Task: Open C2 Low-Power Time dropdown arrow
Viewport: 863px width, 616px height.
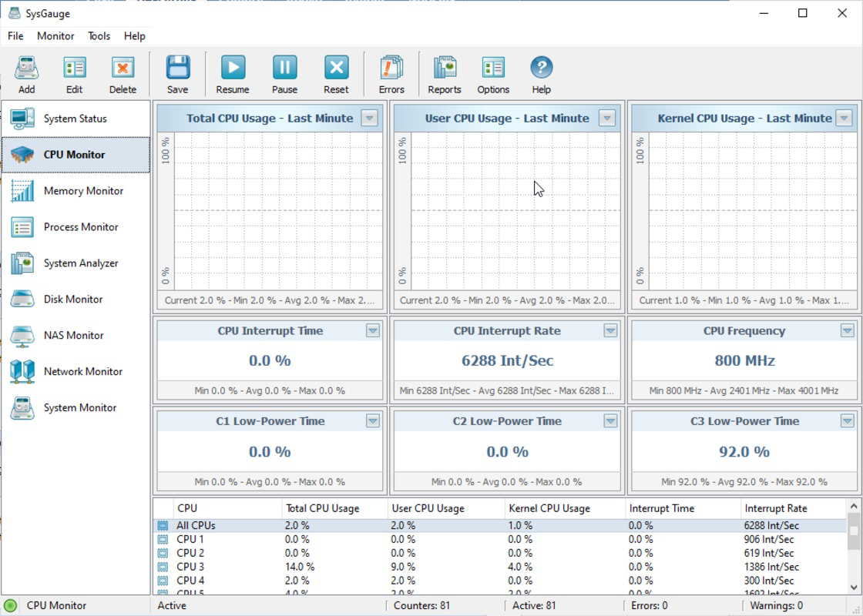Action: (610, 420)
